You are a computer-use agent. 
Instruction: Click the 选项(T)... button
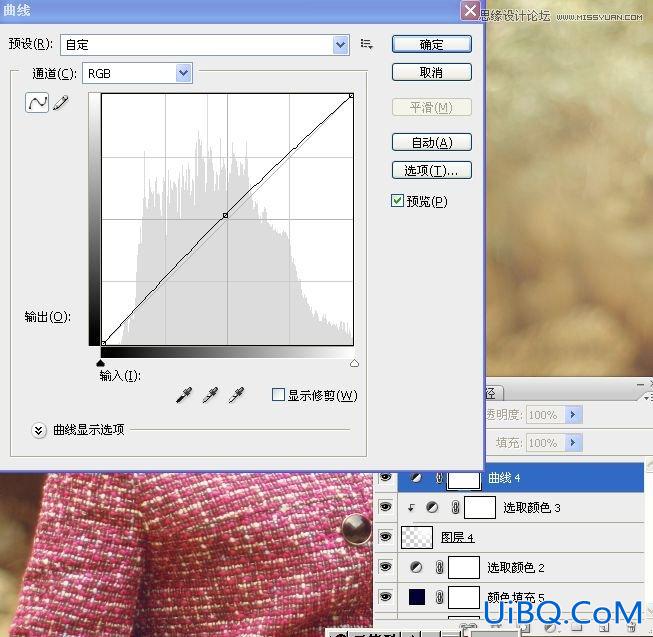coord(432,170)
